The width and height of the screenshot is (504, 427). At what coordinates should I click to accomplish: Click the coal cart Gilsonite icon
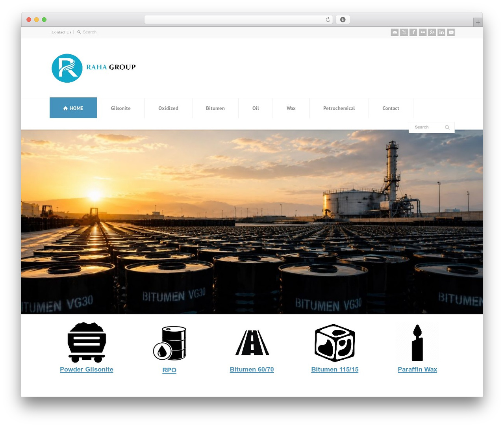(x=87, y=342)
